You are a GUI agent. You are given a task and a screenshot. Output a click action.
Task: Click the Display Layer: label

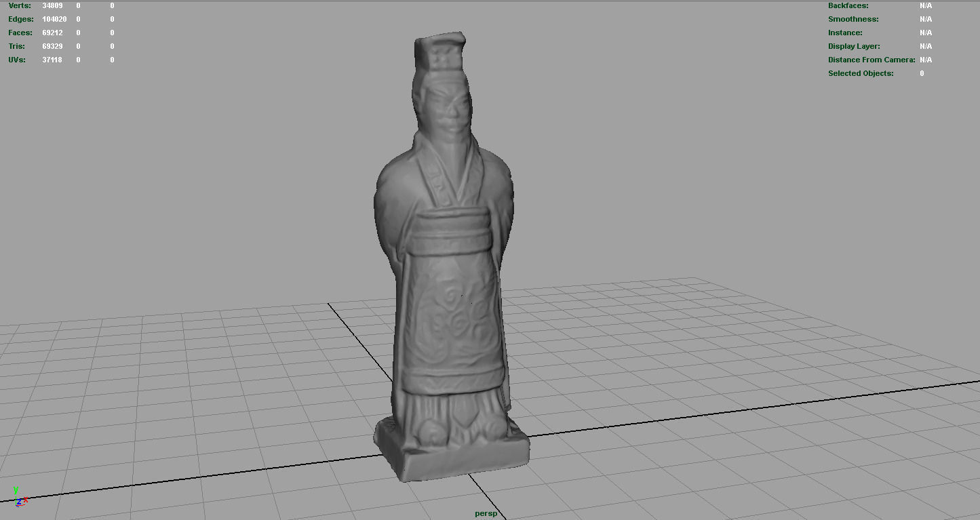pos(854,46)
